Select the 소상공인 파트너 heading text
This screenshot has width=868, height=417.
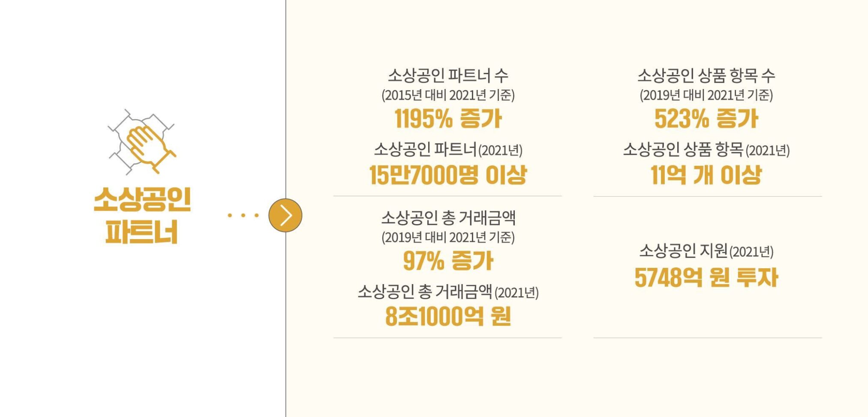coord(142,216)
